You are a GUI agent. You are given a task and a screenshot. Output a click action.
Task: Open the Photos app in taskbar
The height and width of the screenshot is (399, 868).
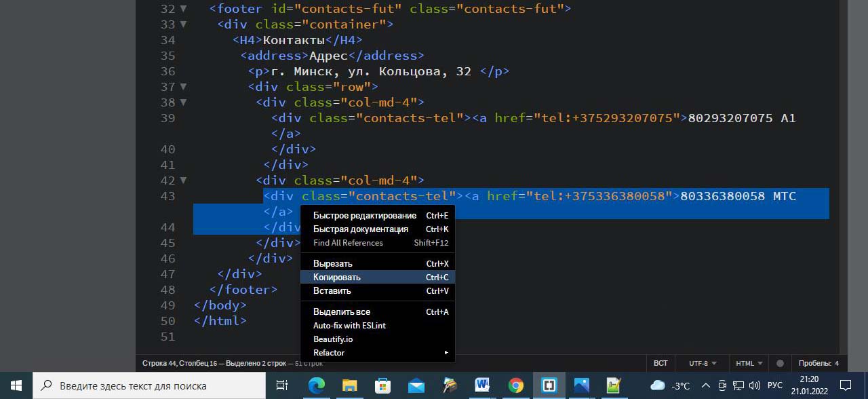click(x=581, y=385)
